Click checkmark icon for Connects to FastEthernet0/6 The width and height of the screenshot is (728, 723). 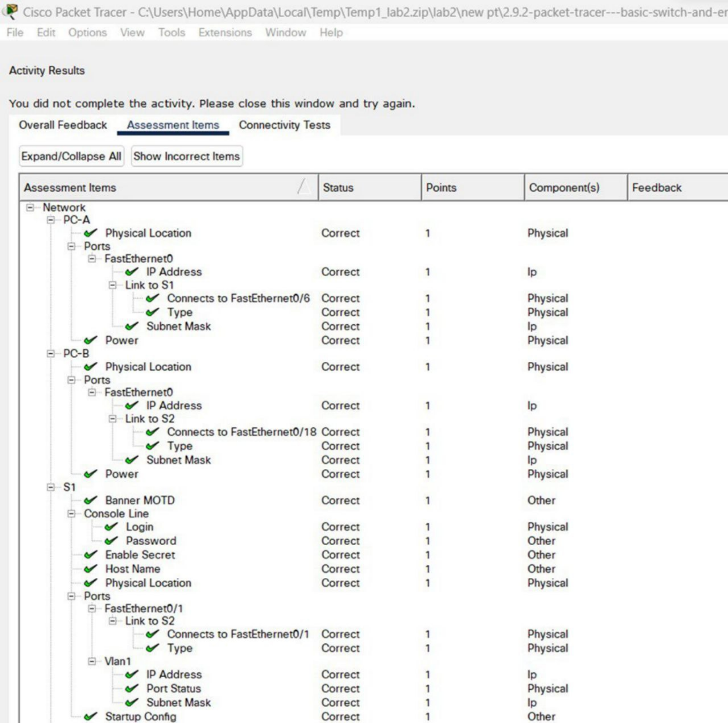pos(152,299)
